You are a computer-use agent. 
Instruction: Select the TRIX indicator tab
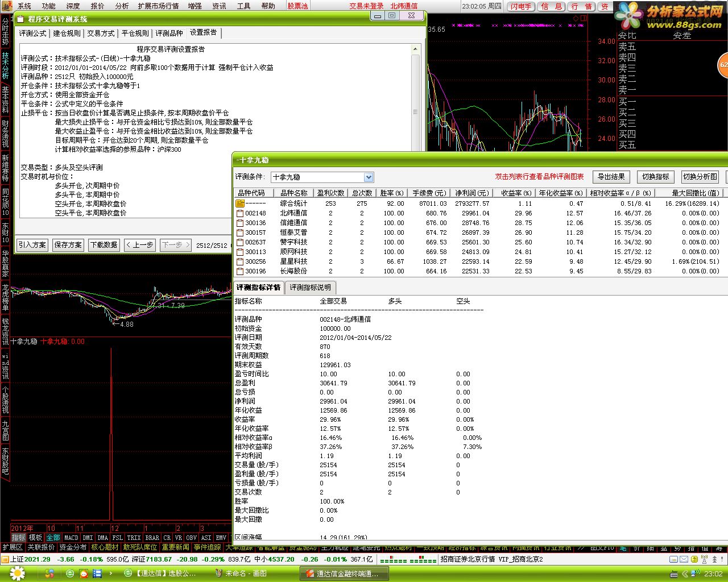(x=134, y=537)
